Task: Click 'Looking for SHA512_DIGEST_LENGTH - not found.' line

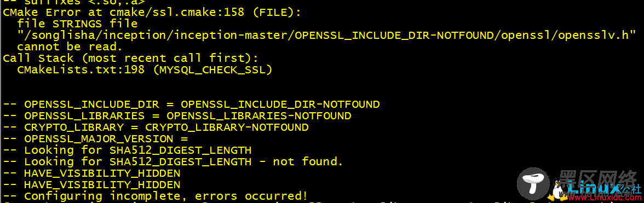Action: coord(173,161)
